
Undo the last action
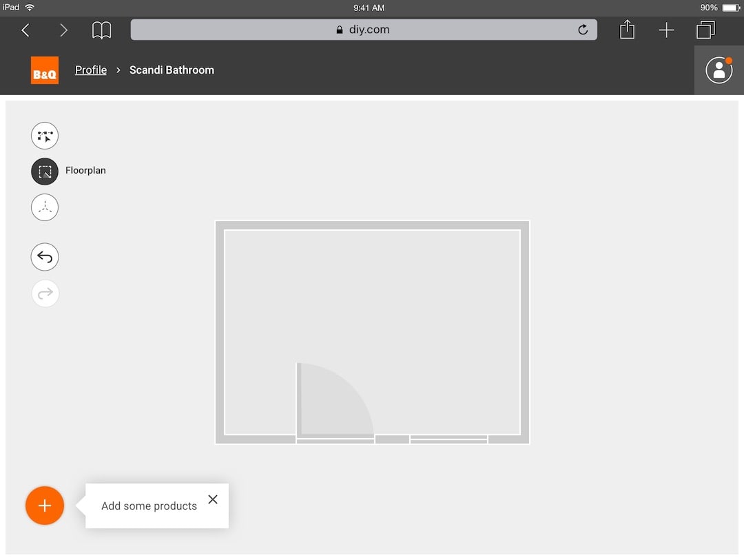(45, 257)
